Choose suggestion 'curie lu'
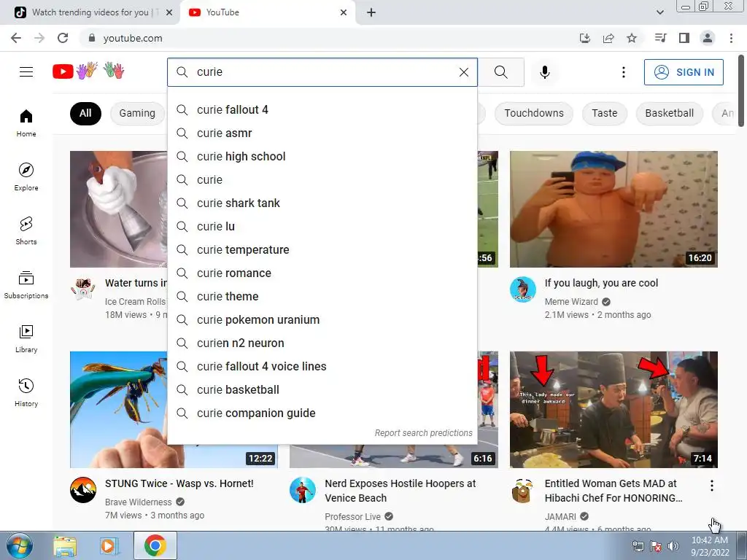This screenshot has width=747, height=560. tap(322, 226)
